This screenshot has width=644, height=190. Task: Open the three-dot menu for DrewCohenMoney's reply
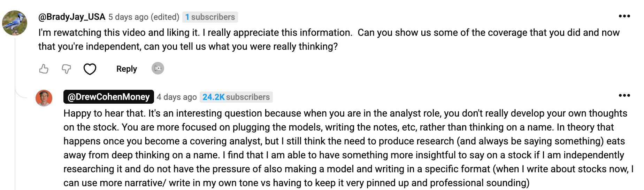624,95
